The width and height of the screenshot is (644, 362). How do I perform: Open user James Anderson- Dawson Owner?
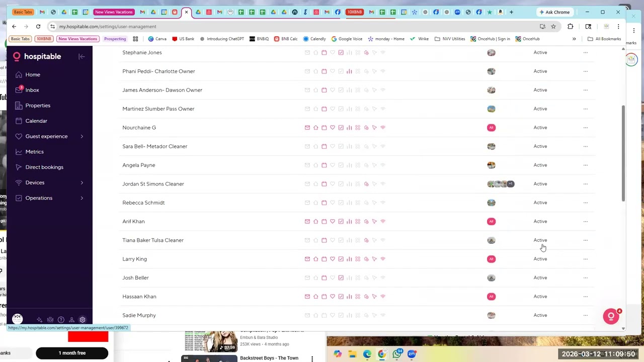[x=162, y=90]
